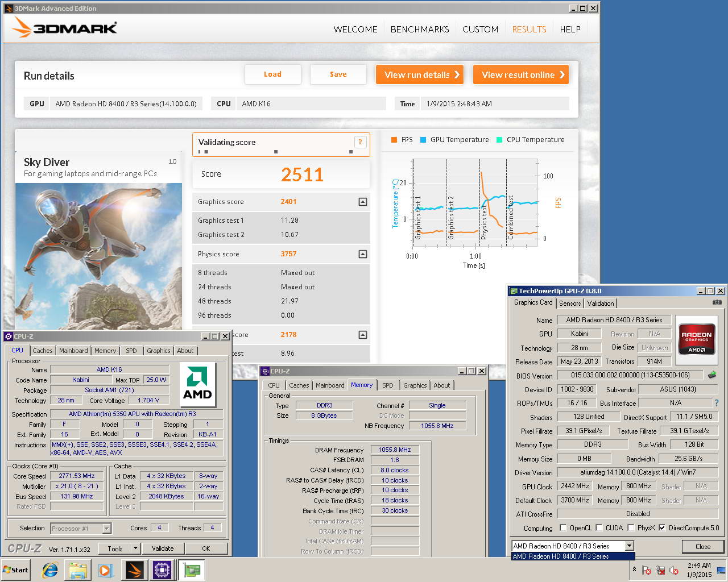Capture GPU-Z screenshot with camera icon
The image size is (728, 582).
[x=717, y=302]
